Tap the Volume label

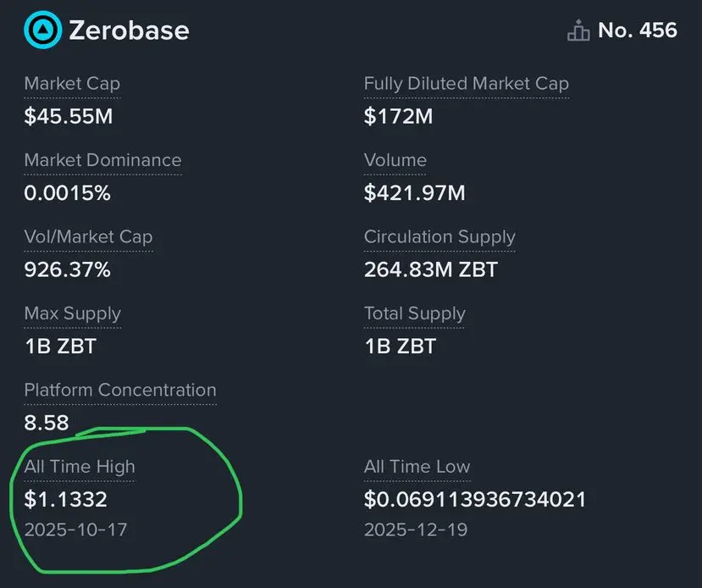pos(395,160)
